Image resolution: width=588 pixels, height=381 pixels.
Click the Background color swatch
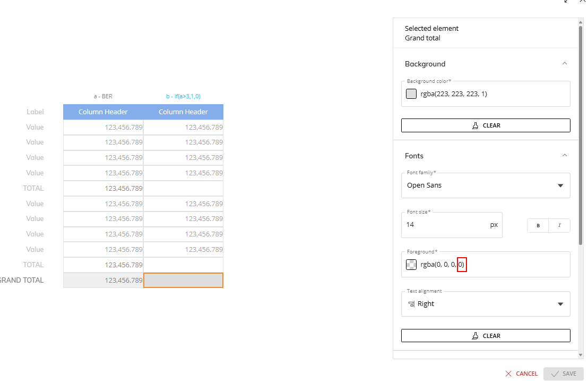tap(411, 94)
